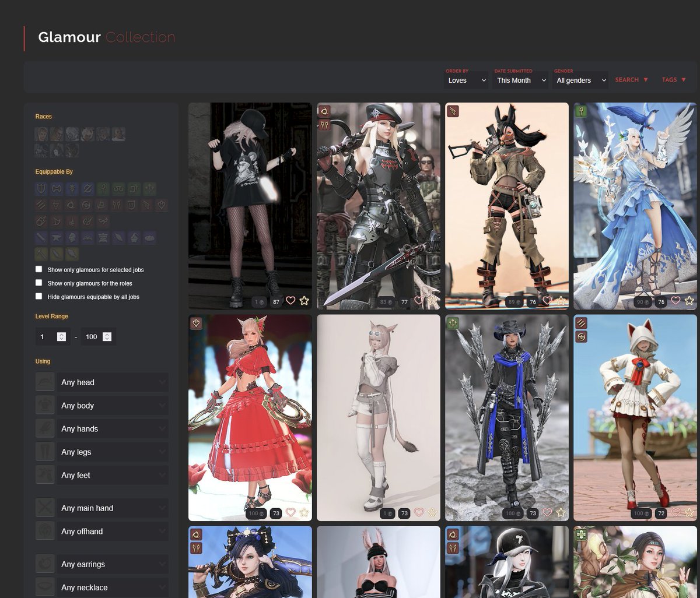Screen dimensions: 700x598
Task: Click the Equippable By section label
Action: coord(54,172)
